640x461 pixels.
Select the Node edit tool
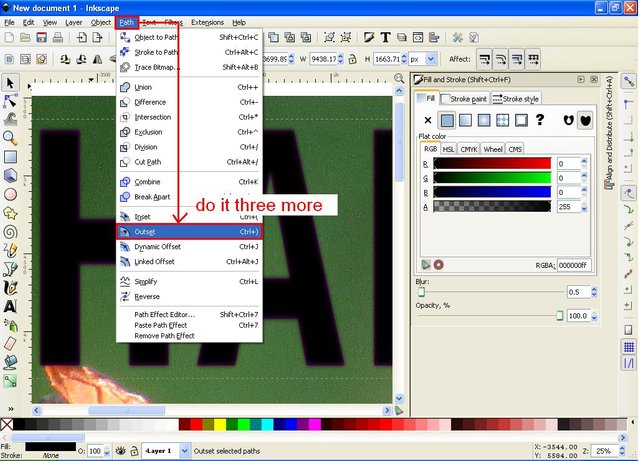click(x=10, y=101)
